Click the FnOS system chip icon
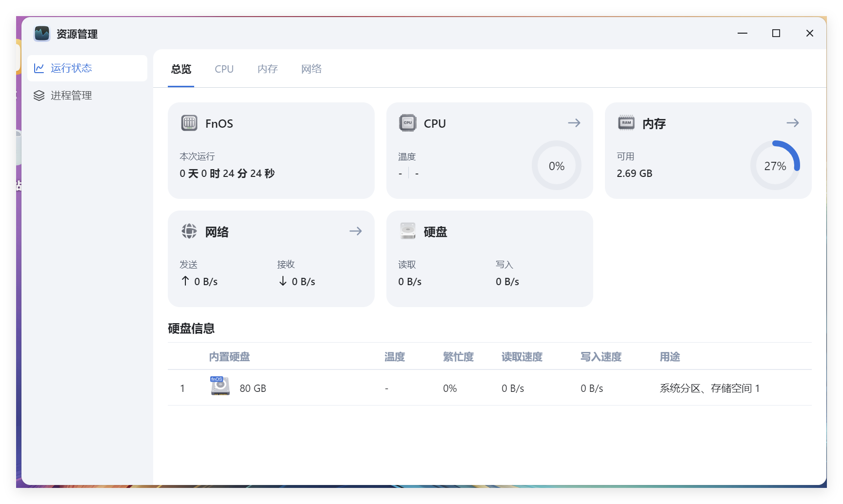 tap(189, 123)
